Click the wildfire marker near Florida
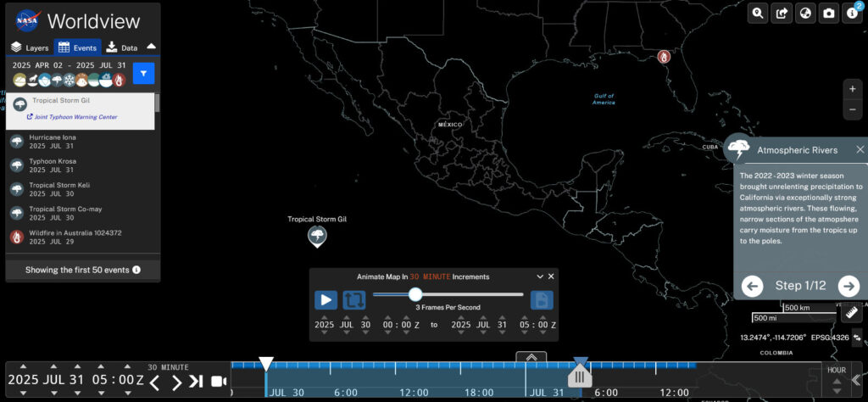 [664, 57]
